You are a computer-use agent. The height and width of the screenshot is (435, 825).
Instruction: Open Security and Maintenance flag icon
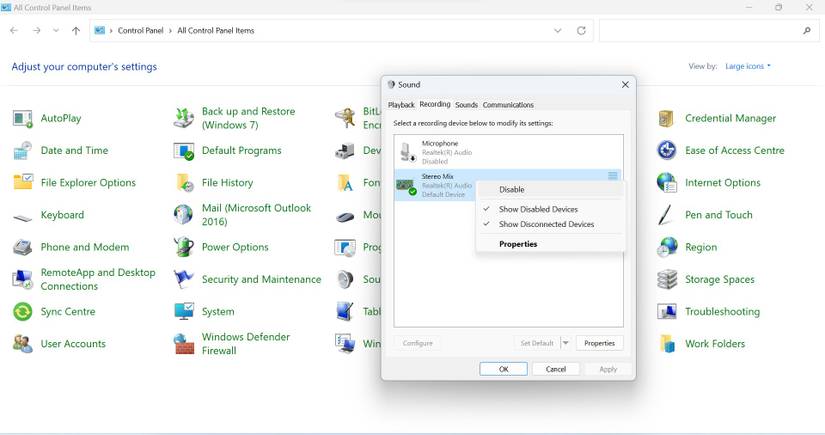point(184,279)
